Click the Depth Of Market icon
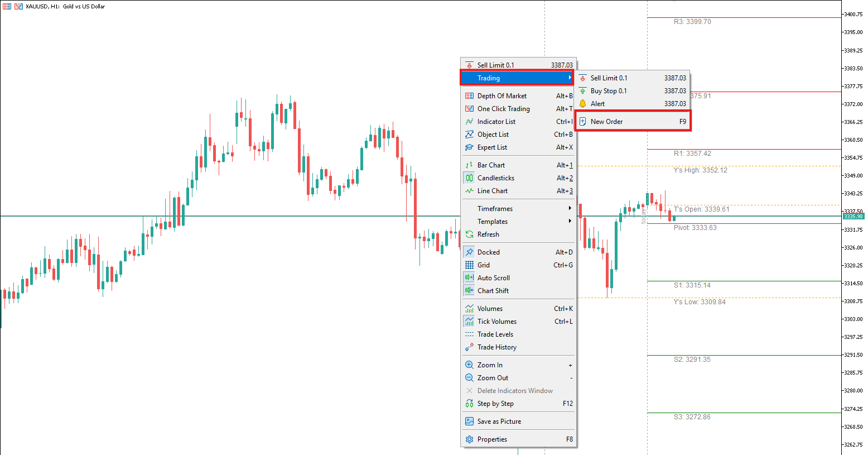Viewport: 868px width, 455px height. click(469, 96)
